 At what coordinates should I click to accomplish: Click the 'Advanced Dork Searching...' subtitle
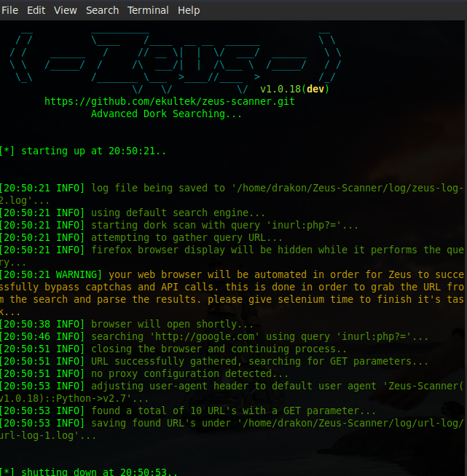166,114
